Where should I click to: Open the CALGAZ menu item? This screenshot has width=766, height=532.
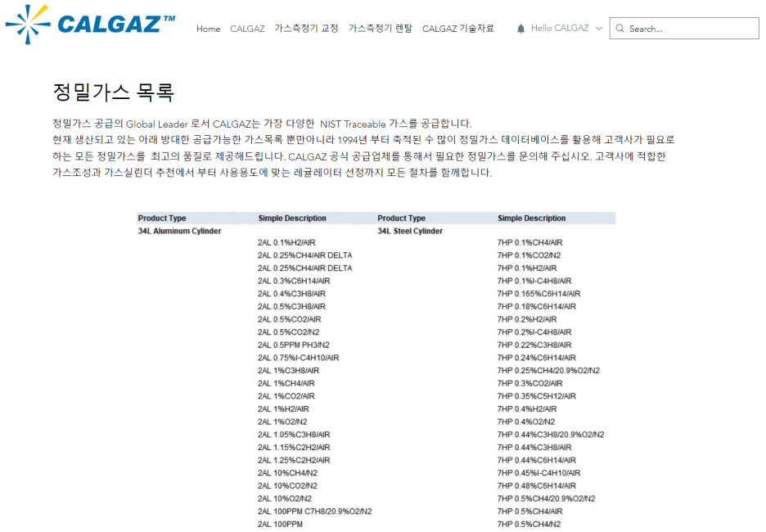point(247,29)
